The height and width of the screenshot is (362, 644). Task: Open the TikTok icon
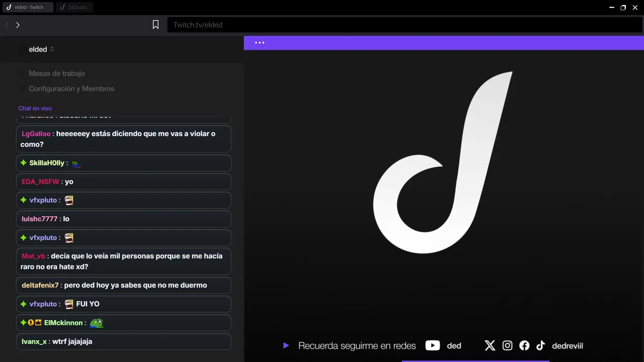(540, 345)
